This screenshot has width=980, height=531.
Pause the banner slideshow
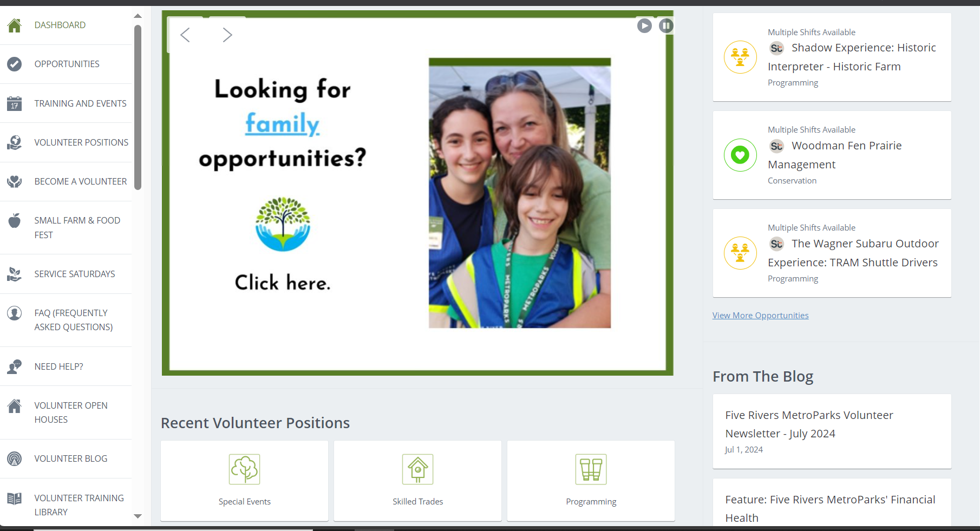point(666,25)
